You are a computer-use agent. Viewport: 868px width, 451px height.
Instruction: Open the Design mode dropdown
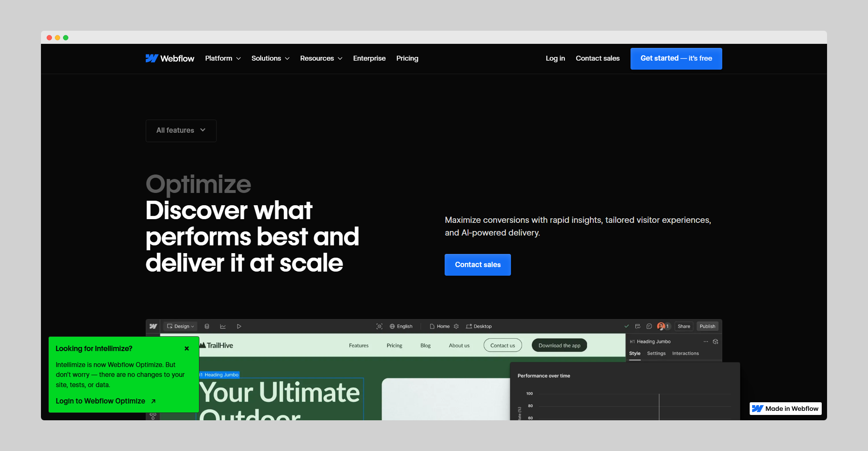tap(181, 326)
